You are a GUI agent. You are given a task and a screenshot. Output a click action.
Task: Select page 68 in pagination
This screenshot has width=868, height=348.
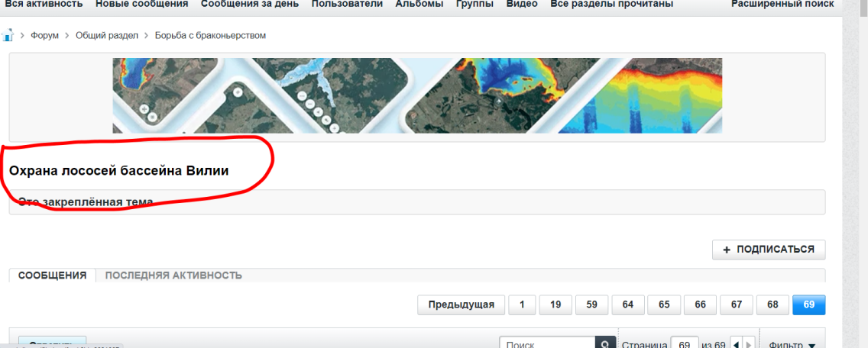point(772,304)
